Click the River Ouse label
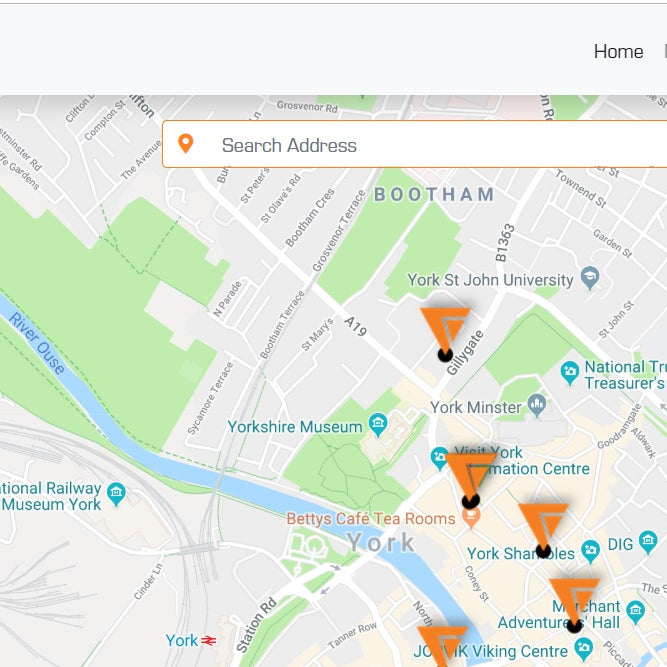The height and width of the screenshot is (667, 667). coord(37,343)
